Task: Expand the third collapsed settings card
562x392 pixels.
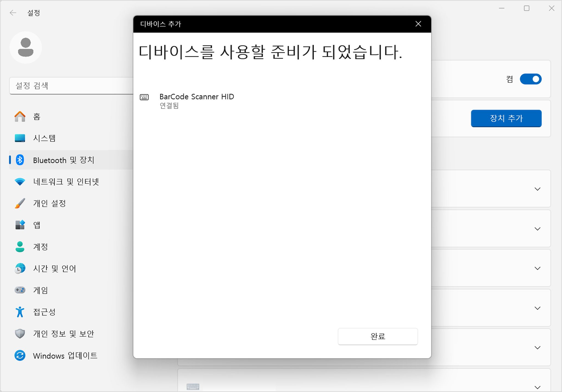Action: pos(538,268)
